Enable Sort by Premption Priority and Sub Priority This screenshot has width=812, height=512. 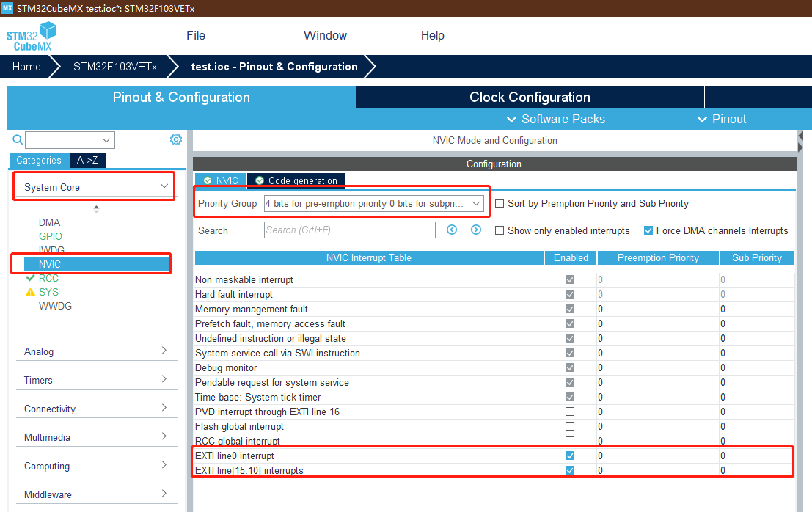tap(500, 203)
